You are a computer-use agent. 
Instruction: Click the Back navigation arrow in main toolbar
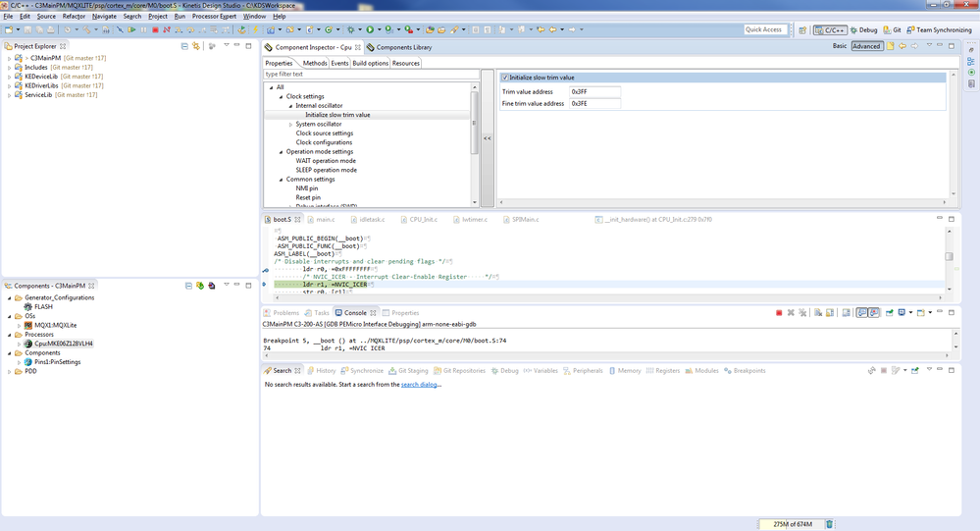[x=552, y=29]
